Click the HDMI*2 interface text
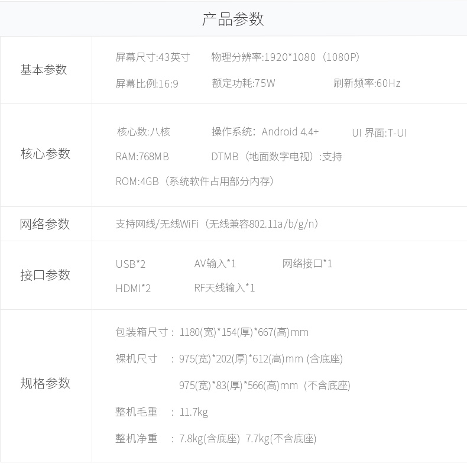Screen dimensions: 467x476 pyautogui.click(x=133, y=288)
